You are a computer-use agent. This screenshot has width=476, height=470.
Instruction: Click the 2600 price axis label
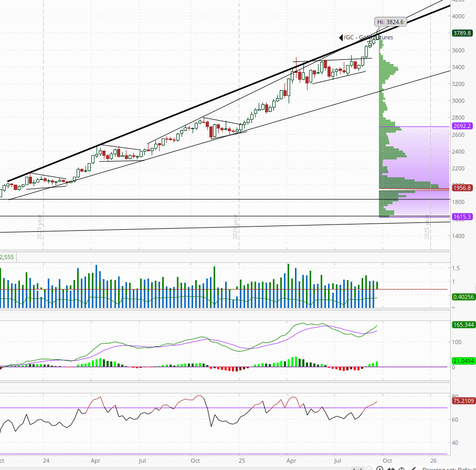pyautogui.click(x=458, y=135)
